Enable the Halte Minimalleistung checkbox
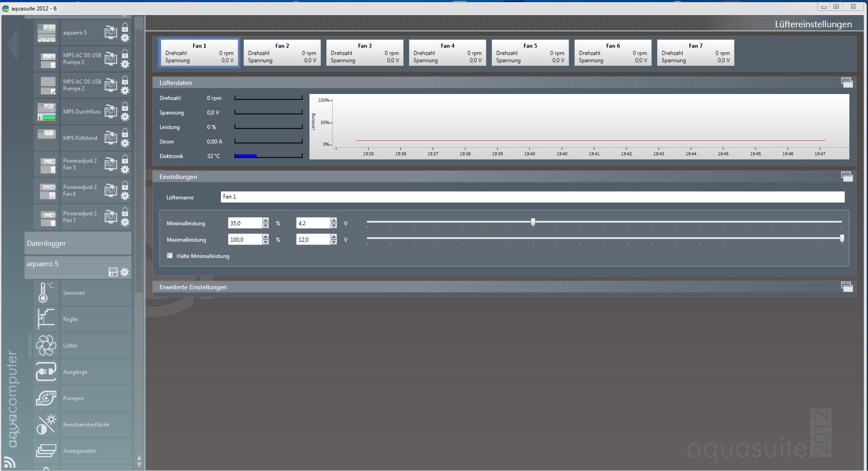Image resolution: width=868 pixels, height=471 pixels. pyautogui.click(x=170, y=256)
